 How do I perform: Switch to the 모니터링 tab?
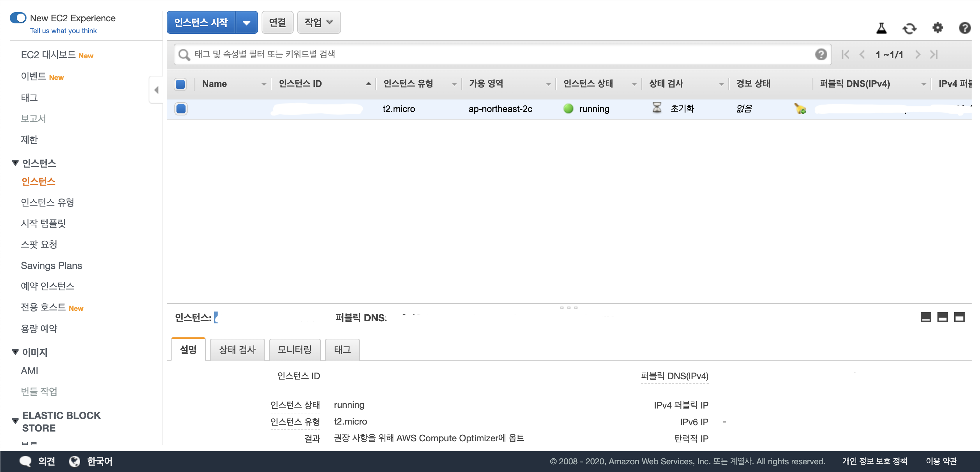click(x=294, y=350)
